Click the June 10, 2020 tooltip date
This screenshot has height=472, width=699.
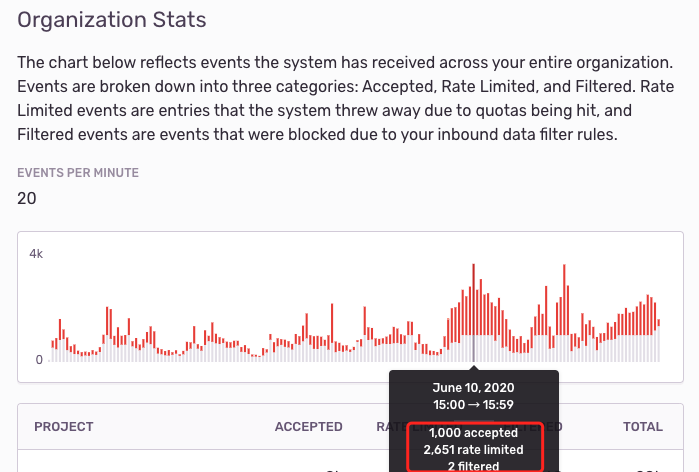[x=473, y=387]
